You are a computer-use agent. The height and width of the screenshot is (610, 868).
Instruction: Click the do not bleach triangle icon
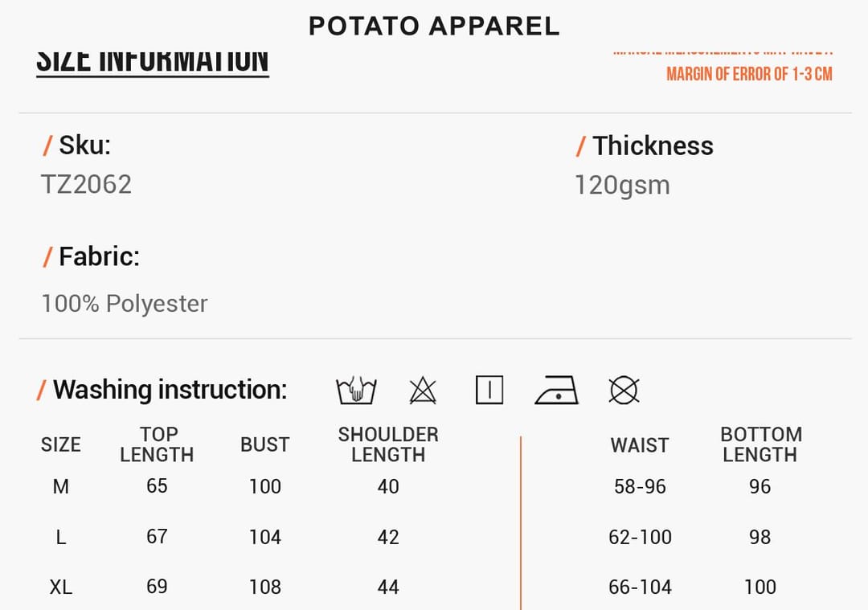pyautogui.click(x=423, y=391)
